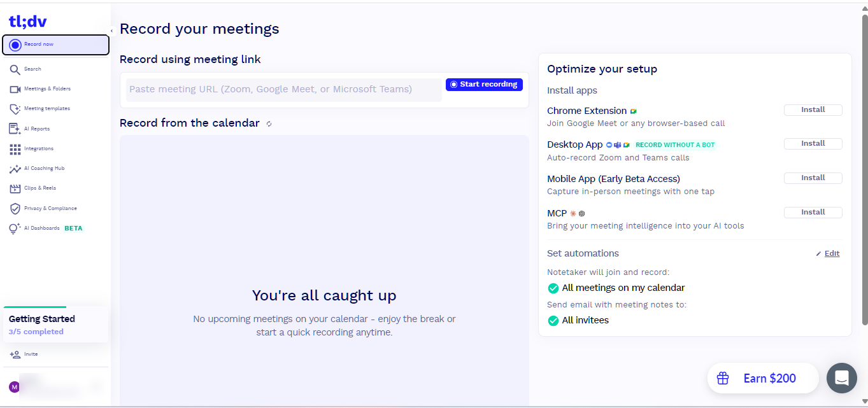Image resolution: width=868 pixels, height=408 pixels.
Task: Click the purple M user avatar
Action: tap(14, 387)
